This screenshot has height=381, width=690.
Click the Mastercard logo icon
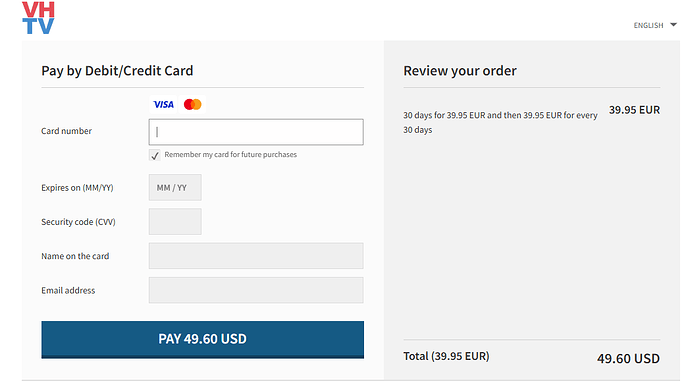pyautogui.click(x=192, y=105)
